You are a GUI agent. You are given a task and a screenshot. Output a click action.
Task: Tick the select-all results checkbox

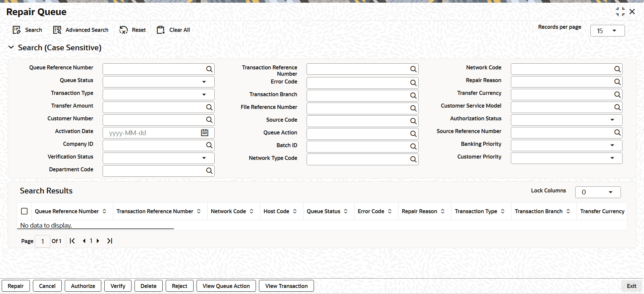[x=24, y=211]
